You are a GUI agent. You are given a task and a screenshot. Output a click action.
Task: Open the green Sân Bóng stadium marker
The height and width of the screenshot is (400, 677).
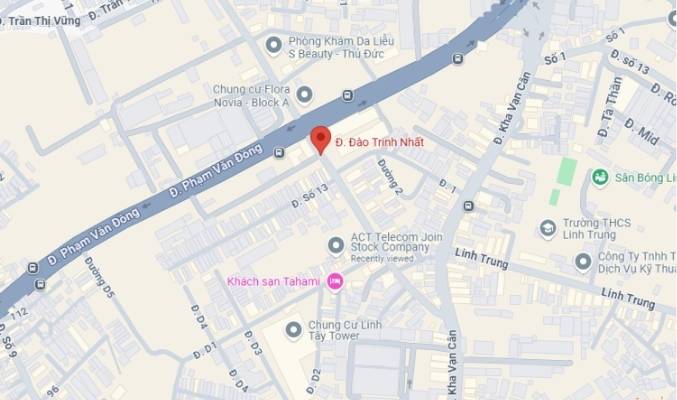(600, 177)
